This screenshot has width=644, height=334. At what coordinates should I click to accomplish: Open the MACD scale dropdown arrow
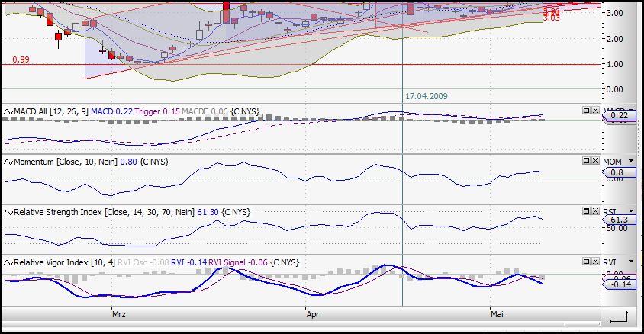(631, 111)
